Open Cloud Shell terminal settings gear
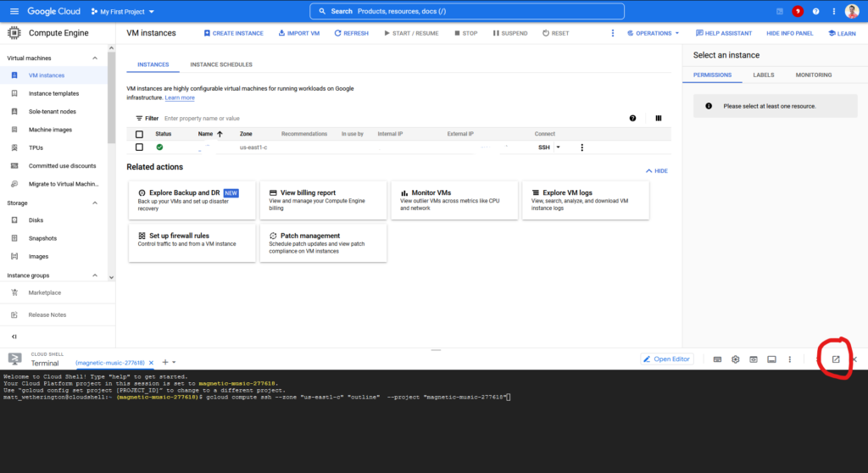This screenshot has width=868, height=473. 735,359
